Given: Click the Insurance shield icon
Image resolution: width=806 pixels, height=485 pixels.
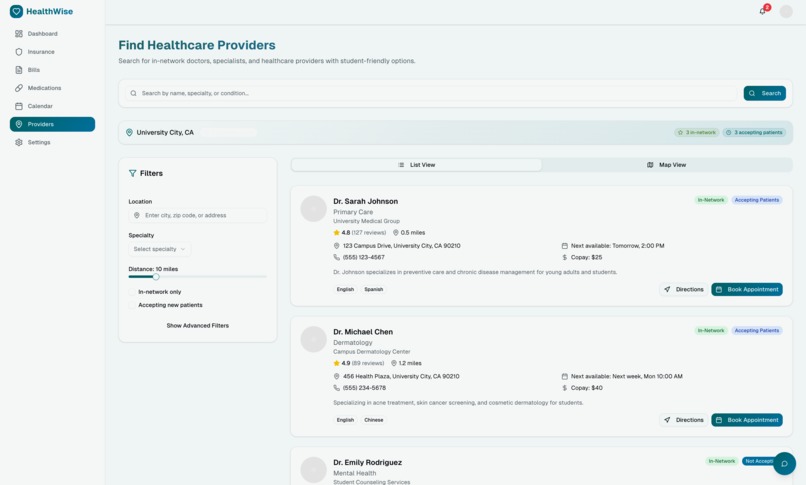Looking at the screenshot, I should 19,52.
